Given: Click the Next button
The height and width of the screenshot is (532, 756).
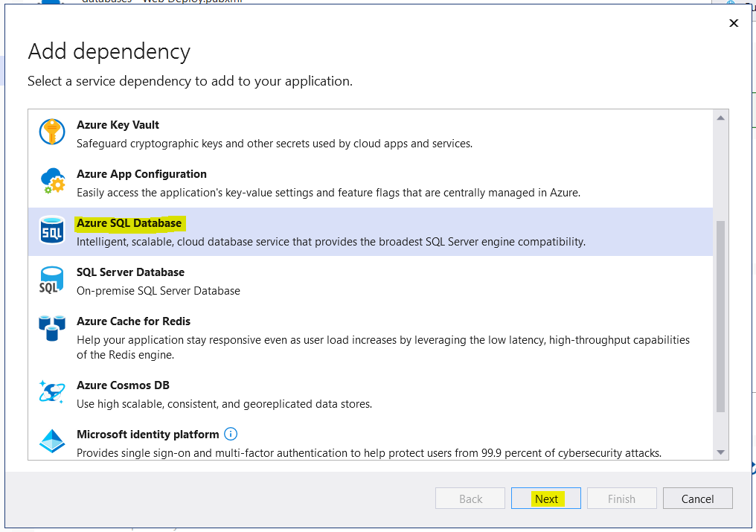Looking at the screenshot, I should click(x=545, y=499).
